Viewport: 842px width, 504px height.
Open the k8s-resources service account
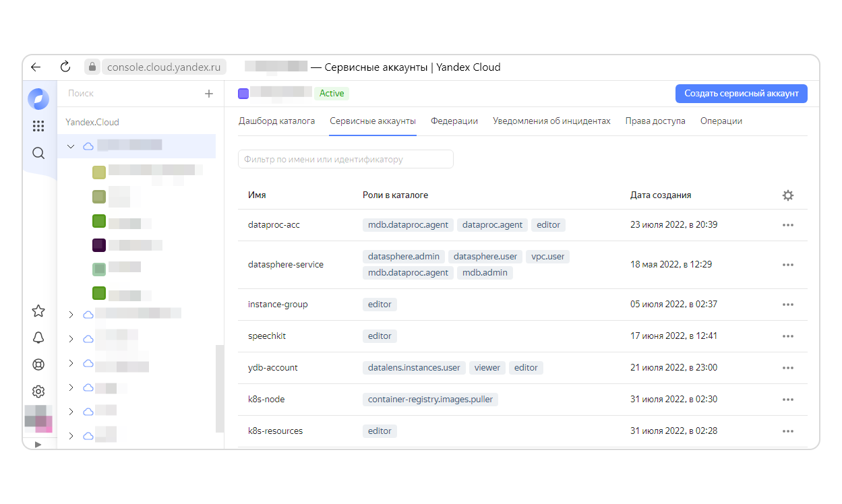pyautogui.click(x=275, y=431)
